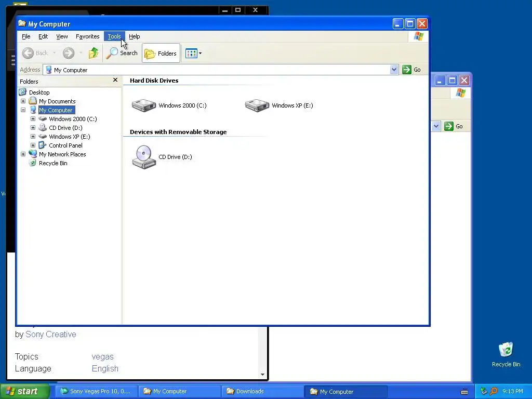Switch to first My Computer taskbar button
The image size is (532, 399).
coord(179,391)
